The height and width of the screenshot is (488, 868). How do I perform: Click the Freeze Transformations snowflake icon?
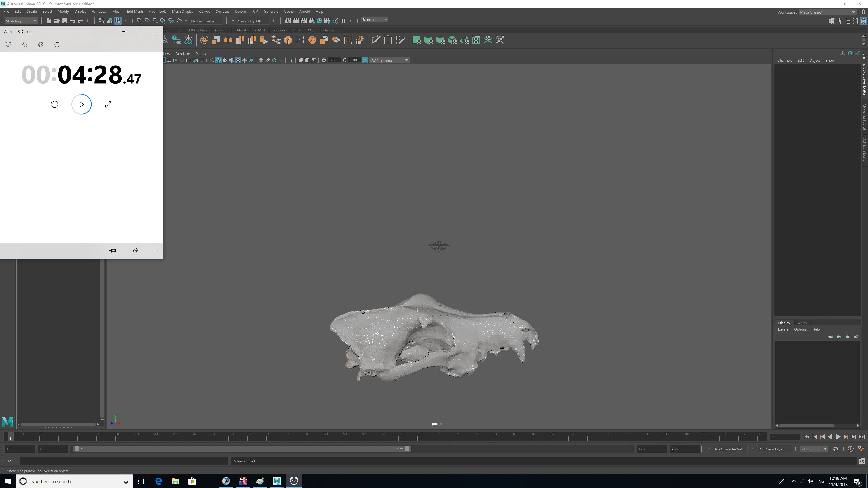pyautogui.click(x=188, y=40)
